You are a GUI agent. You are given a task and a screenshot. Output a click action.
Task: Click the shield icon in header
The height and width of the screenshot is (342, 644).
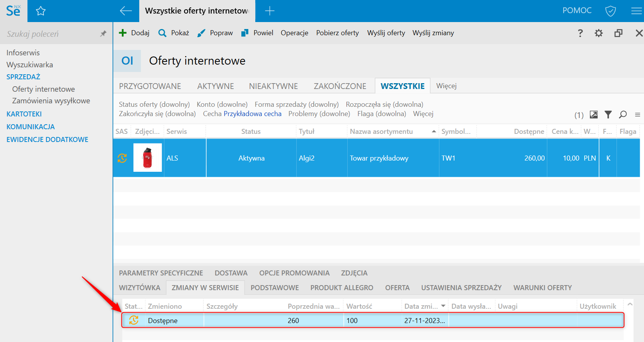610,11
